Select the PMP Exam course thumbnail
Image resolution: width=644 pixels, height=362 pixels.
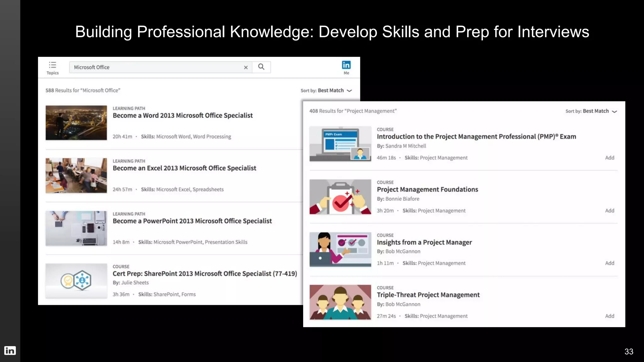pos(340,144)
